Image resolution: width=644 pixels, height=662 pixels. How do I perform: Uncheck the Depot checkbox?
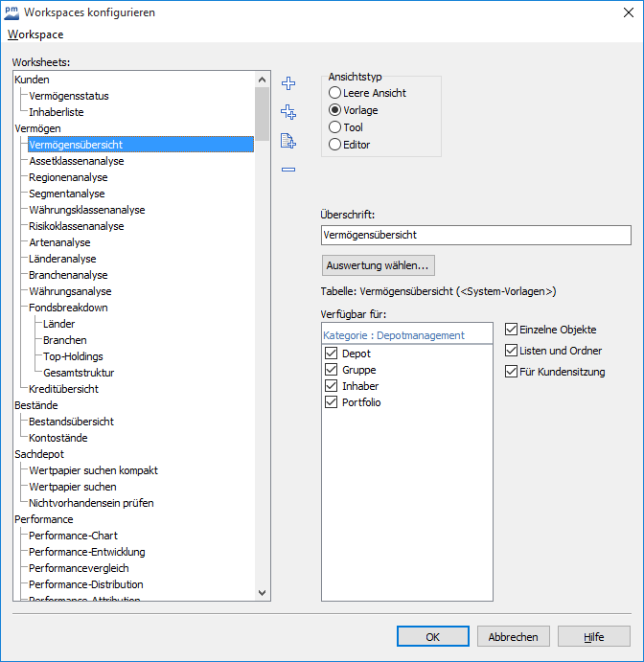coord(332,354)
